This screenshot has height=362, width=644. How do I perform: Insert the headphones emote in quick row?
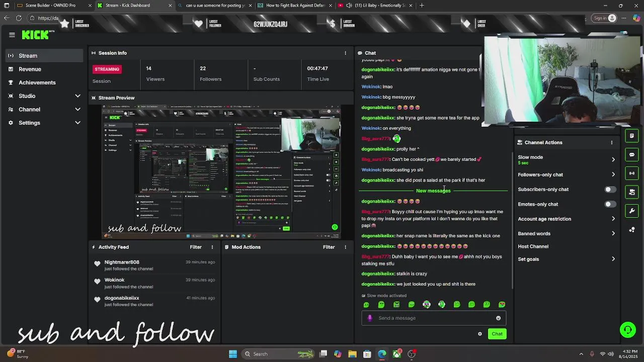click(x=442, y=304)
